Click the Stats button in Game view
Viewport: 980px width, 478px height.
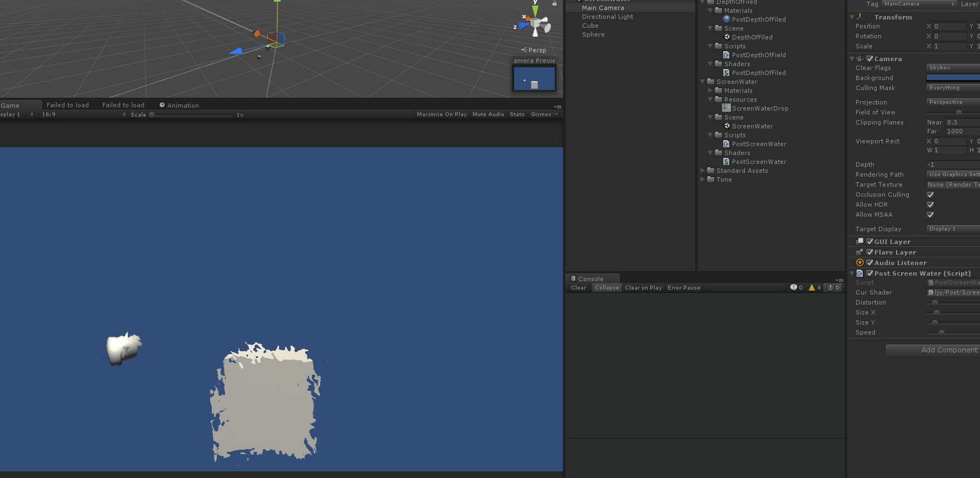[x=517, y=114]
